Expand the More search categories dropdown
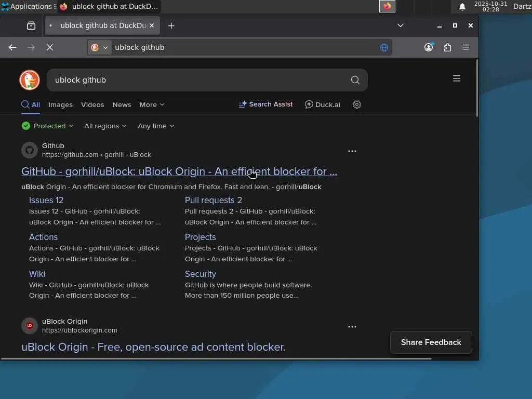Image resolution: width=532 pixels, height=399 pixels. (152, 105)
